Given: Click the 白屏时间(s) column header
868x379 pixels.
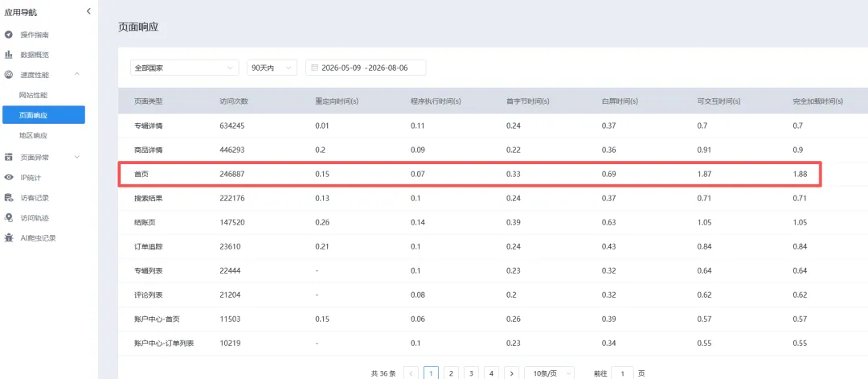Looking at the screenshot, I should (x=620, y=101).
